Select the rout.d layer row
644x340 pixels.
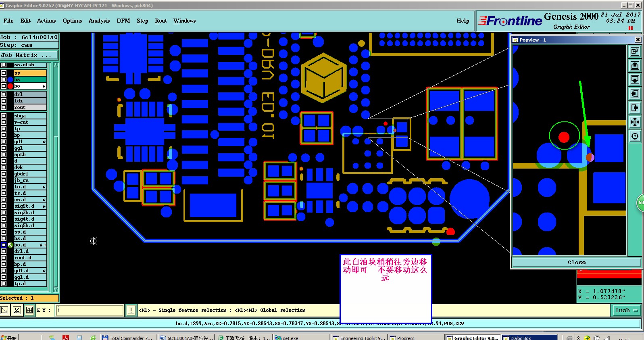point(30,258)
